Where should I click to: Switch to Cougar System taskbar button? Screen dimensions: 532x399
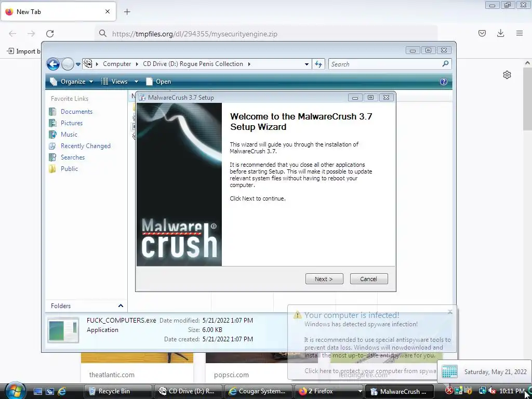[x=258, y=391]
